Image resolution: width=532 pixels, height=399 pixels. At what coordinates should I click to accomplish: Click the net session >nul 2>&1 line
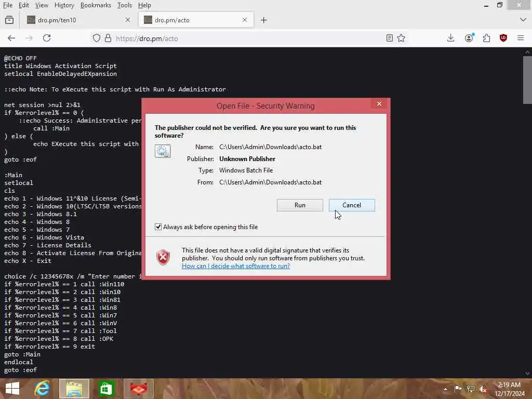pos(43,105)
